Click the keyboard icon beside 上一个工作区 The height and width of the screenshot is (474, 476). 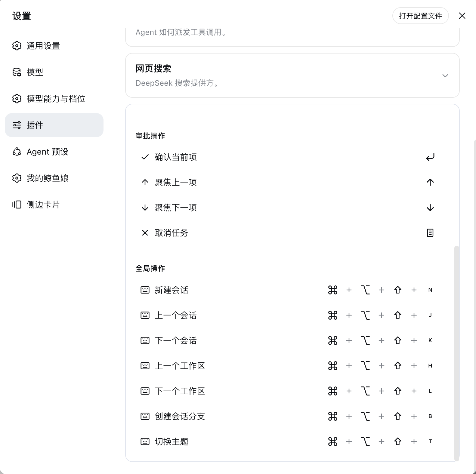coord(145,366)
